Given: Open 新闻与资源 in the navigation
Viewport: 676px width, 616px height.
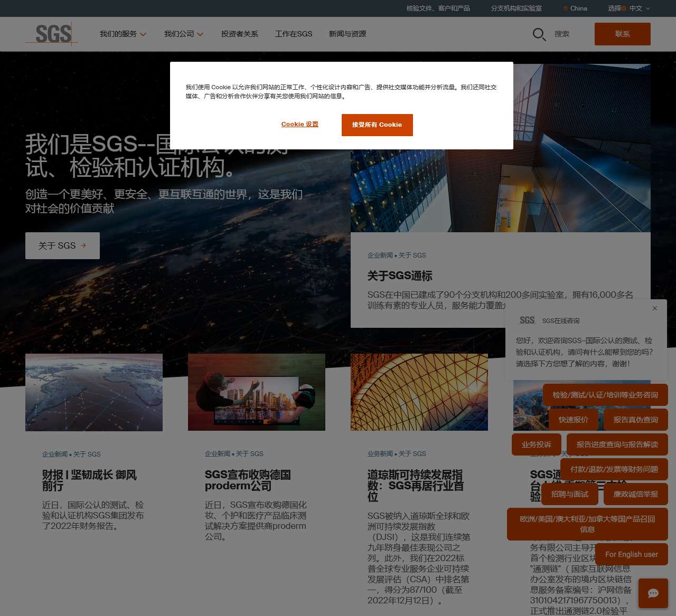Looking at the screenshot, I should (x=348, y=34).
